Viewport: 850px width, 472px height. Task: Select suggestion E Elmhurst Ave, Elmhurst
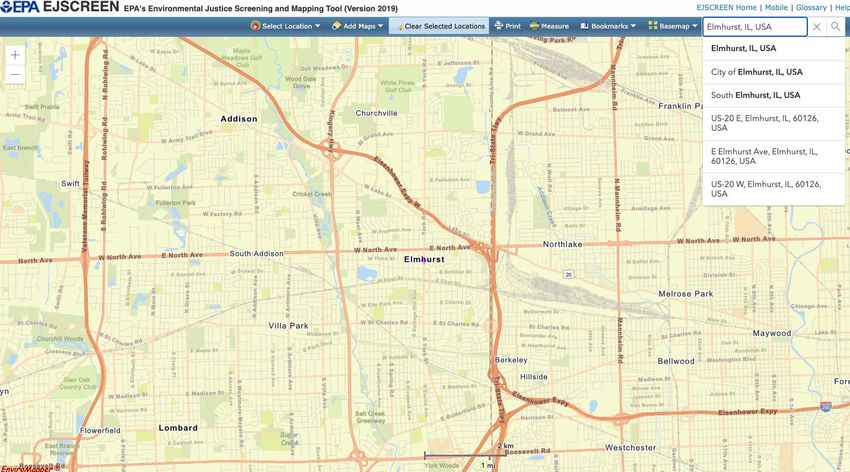774,157
